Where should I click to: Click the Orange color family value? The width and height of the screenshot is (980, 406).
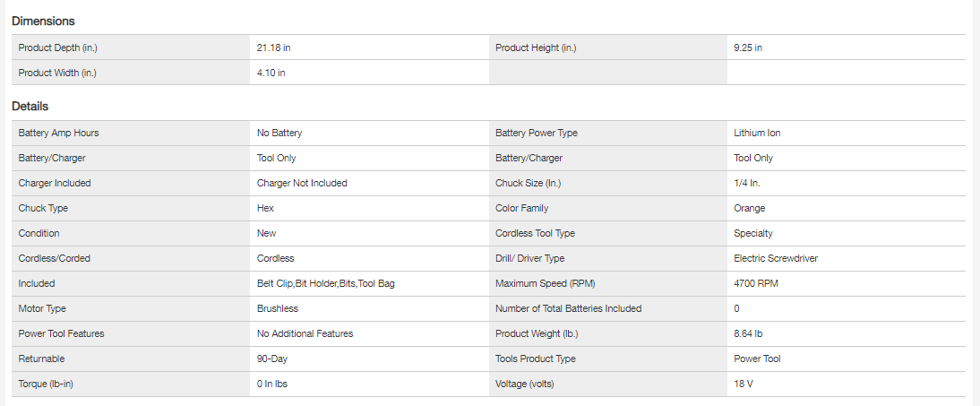click(749, 208)
